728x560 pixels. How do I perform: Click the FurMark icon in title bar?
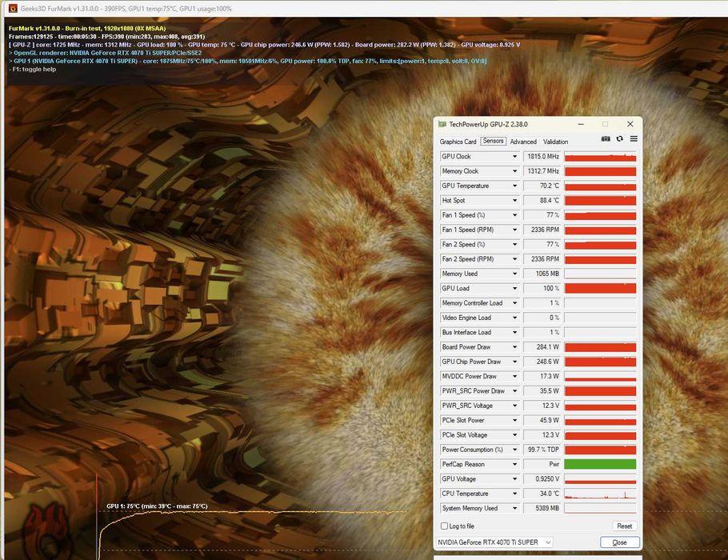(13, 8)
